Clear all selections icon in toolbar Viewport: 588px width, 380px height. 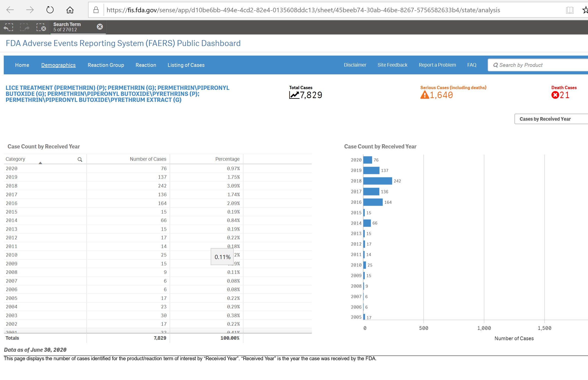41,27
